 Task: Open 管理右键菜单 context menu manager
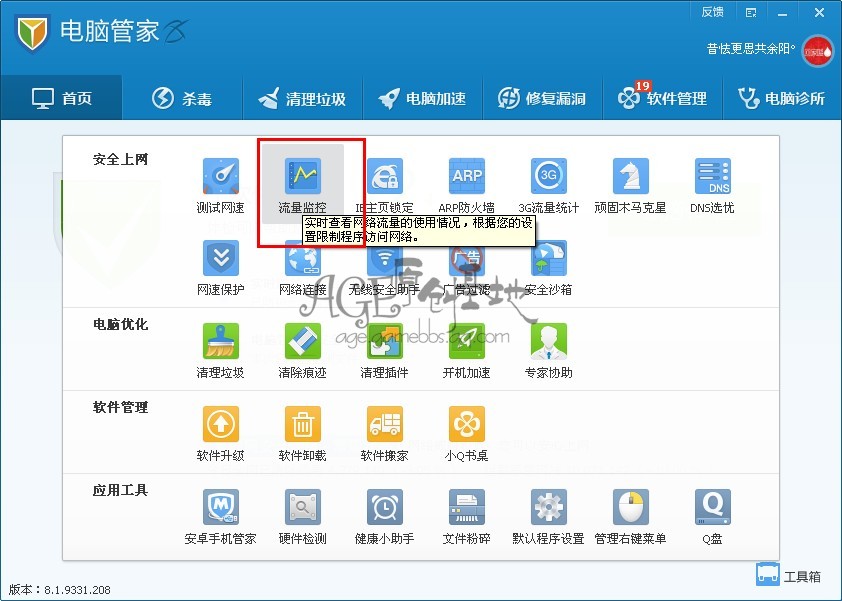coord(630,517)
